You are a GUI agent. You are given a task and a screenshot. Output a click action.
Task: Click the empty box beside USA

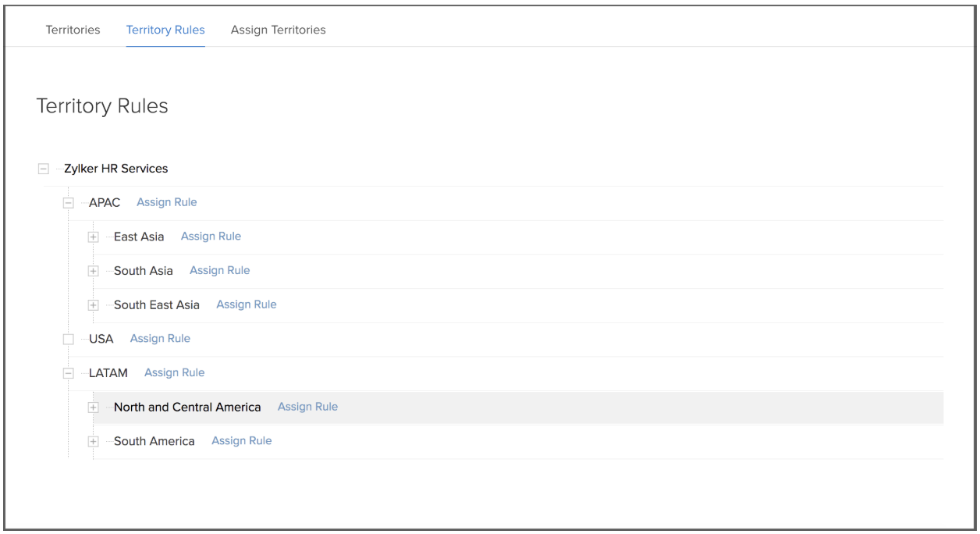click(68, 339)
